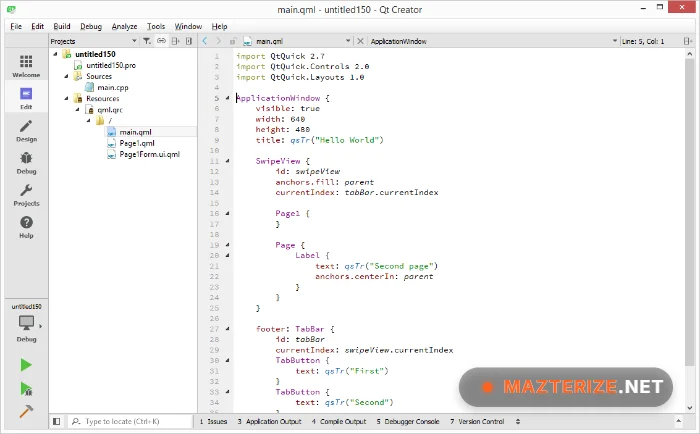The width and height of the screenshot is (700, 434).
Task: Show the Application Output pane
Action: 269,421
